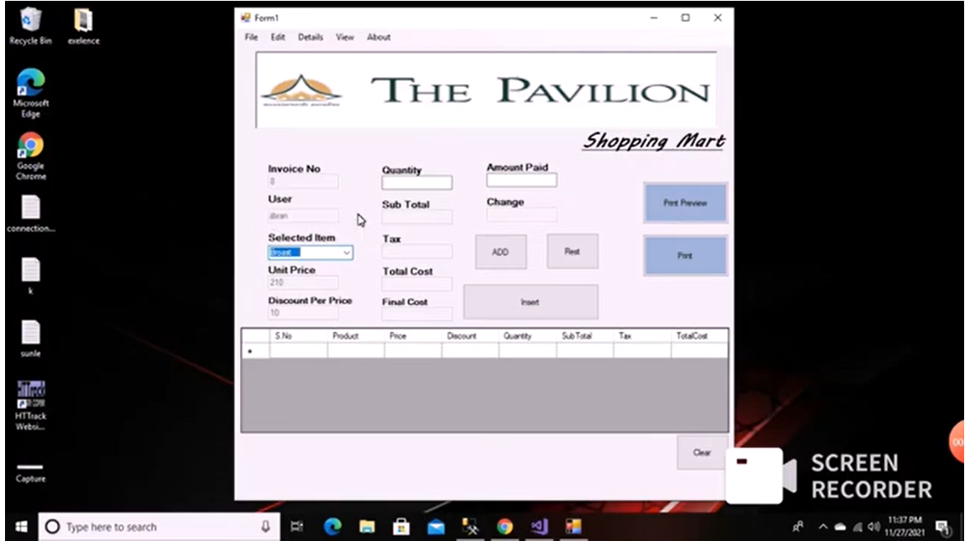Click the ADD button
The width and height of the screenshot is (980, 541).
pos(501,252)
